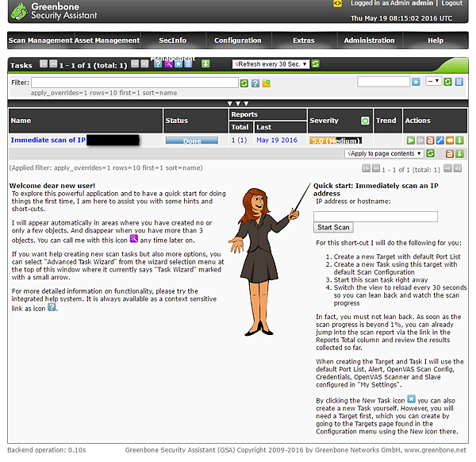Click the filter name input field
476x462 pixels.
point(384,82)
